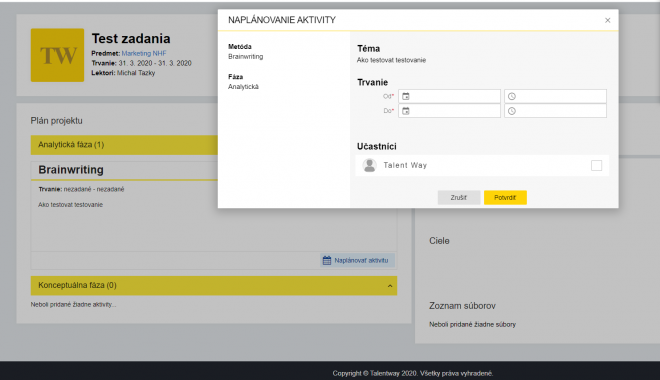
Task: Close the Naplánovanie aktivity dialog
Action: coord(607,20)
